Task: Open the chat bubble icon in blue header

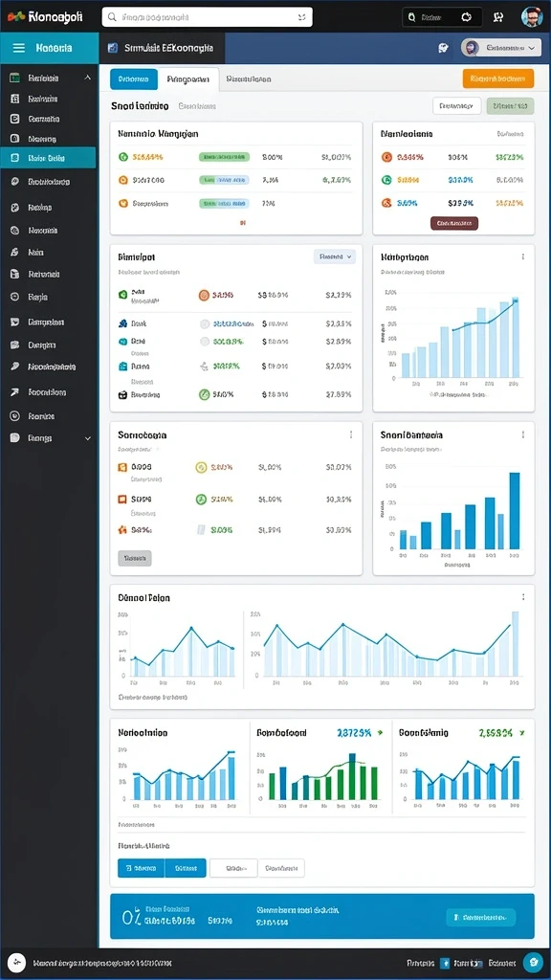Action: [x=444, y=48]
